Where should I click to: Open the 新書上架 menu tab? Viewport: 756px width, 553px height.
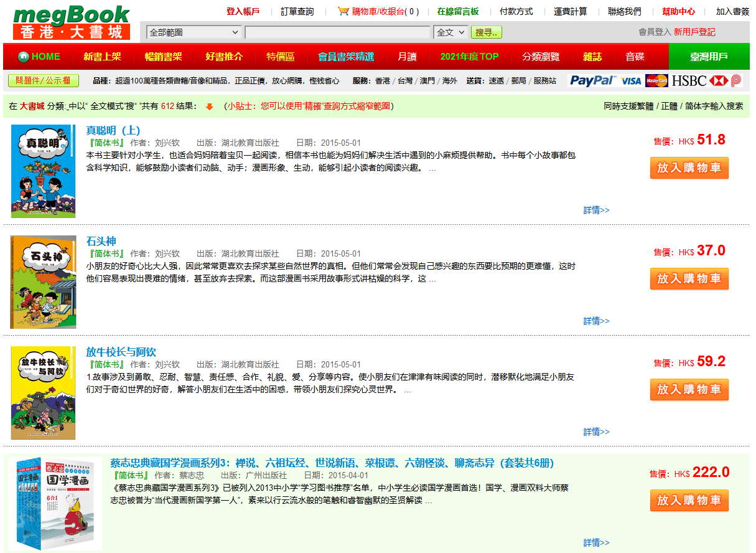(x=102, y=57)
